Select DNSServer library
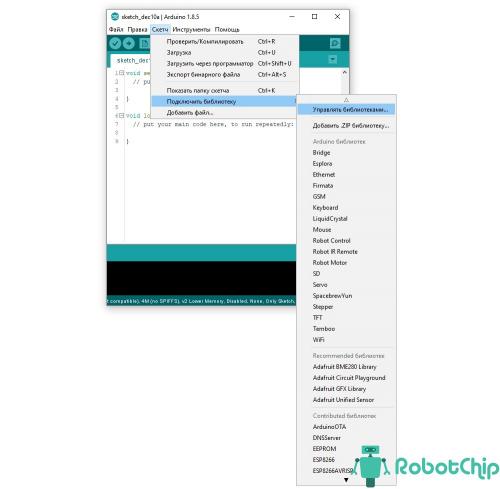This screenshot has width=500, height=489. click(346, 438)
